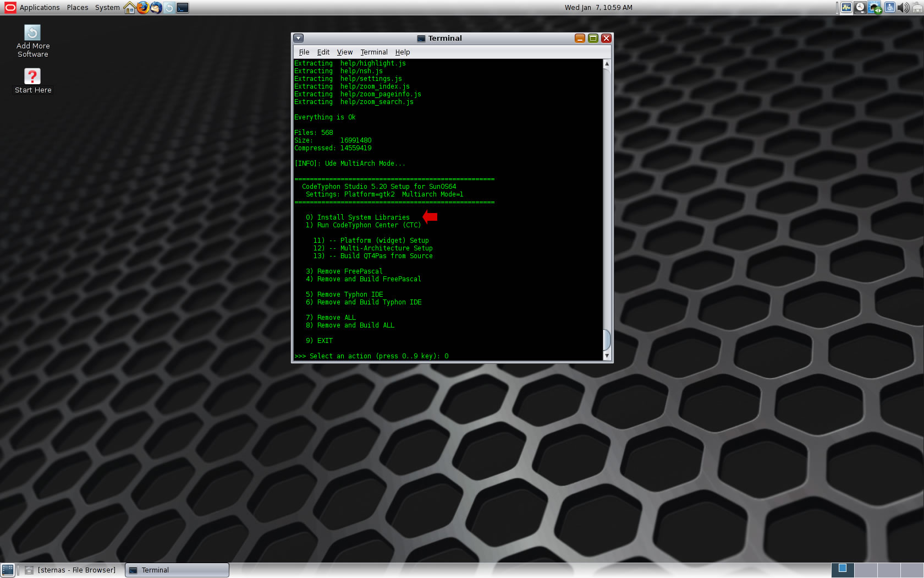Click the Terminal taskbar button
This screenshot has height=578, width=924.
click(177, 570)
